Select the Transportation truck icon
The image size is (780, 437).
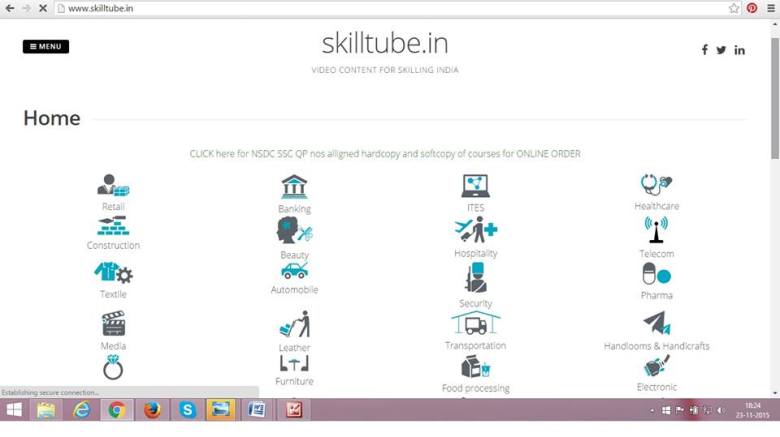476,323
